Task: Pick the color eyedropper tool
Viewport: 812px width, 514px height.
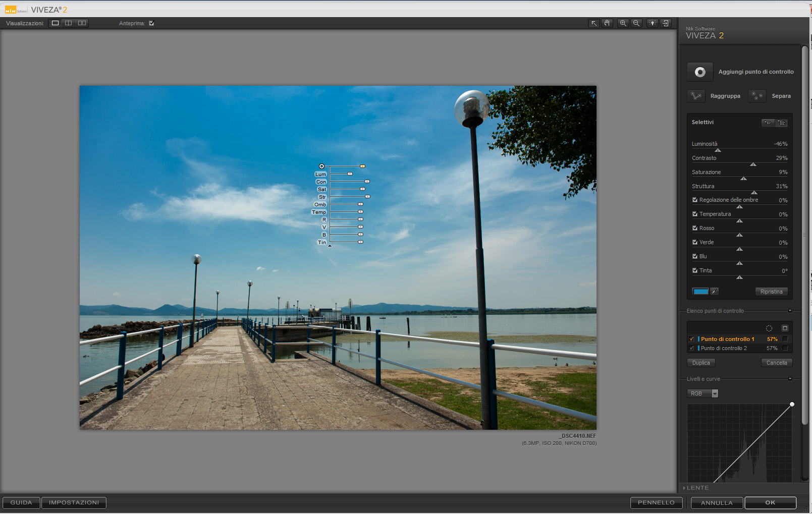Action: click(714, 291)
